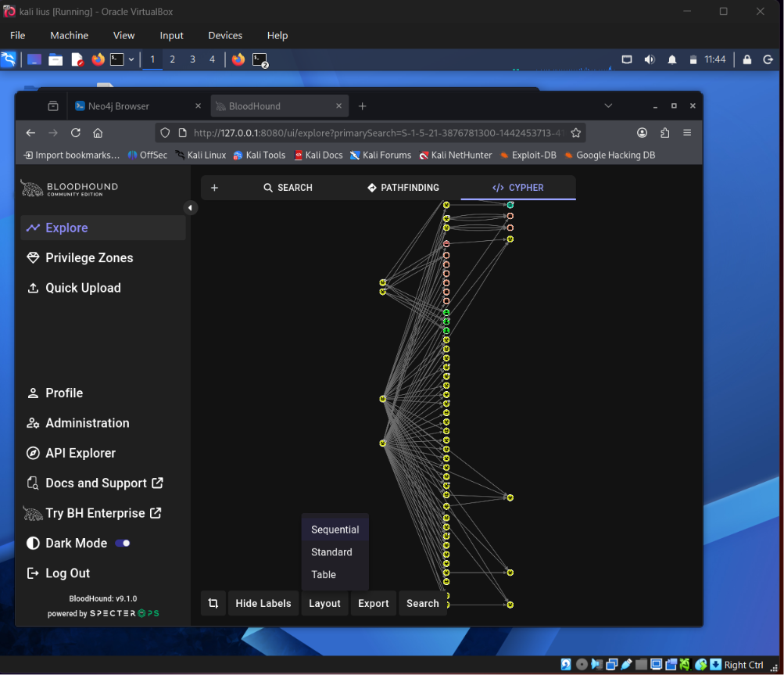Viewport: 784px width, 675px height.
Task: Launch terminal emulator from panel
Action: (x=117, y=59)
